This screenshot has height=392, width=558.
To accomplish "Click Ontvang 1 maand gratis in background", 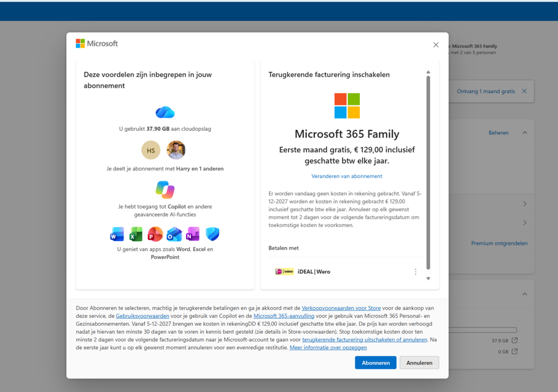I will (486, 91).
